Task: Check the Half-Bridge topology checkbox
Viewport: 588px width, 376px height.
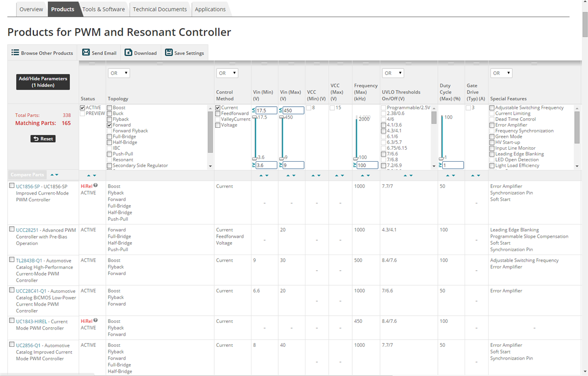Action: click(x=110, y=142)
